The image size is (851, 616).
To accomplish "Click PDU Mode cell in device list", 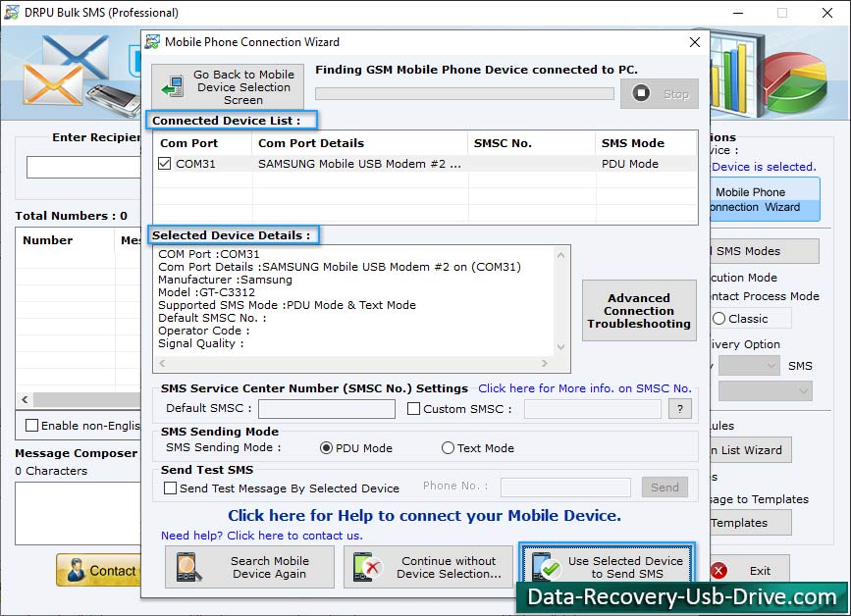I will [629, 164].
